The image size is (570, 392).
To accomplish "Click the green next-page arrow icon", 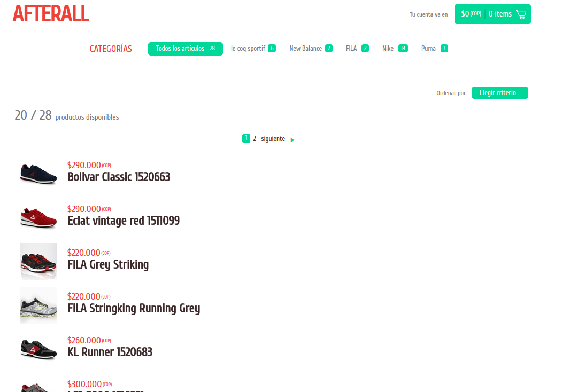I will tap(292, 140).
